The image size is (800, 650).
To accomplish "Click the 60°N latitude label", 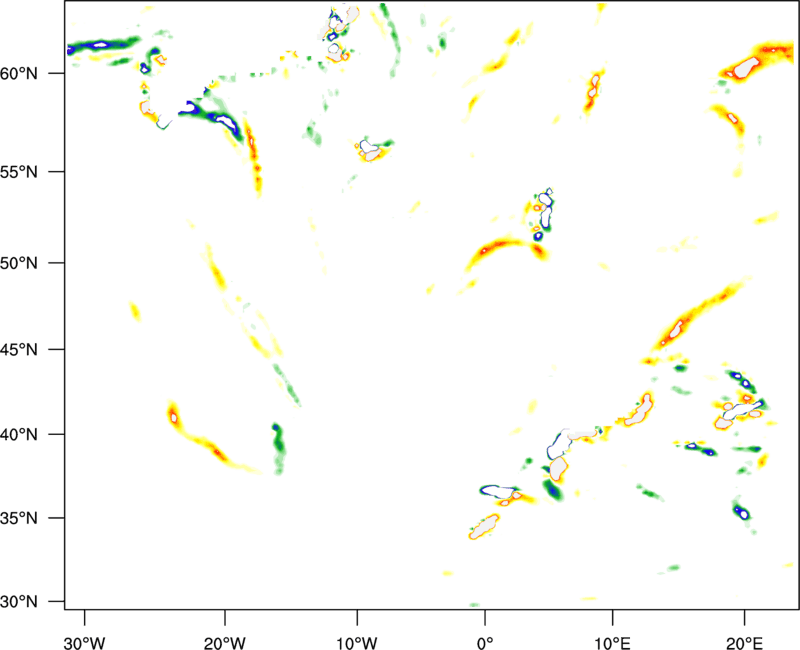I will [19, 73].
